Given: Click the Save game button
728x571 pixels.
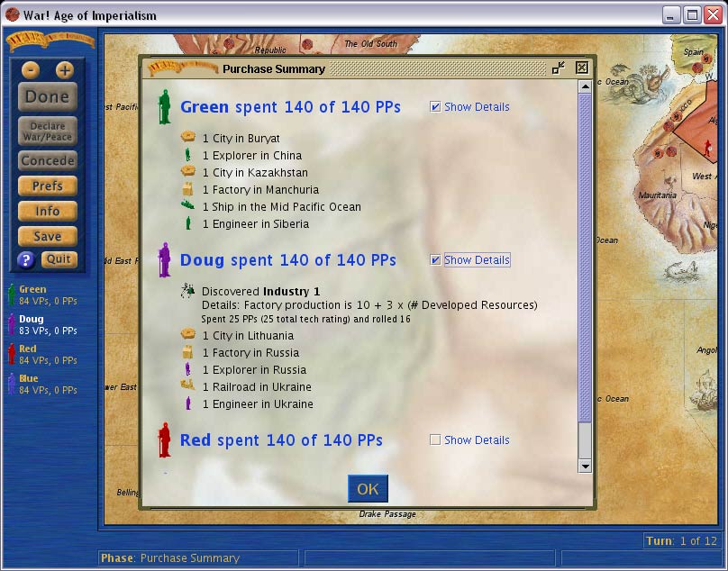Looking at the screenshot, I should (x=48, y=236).
